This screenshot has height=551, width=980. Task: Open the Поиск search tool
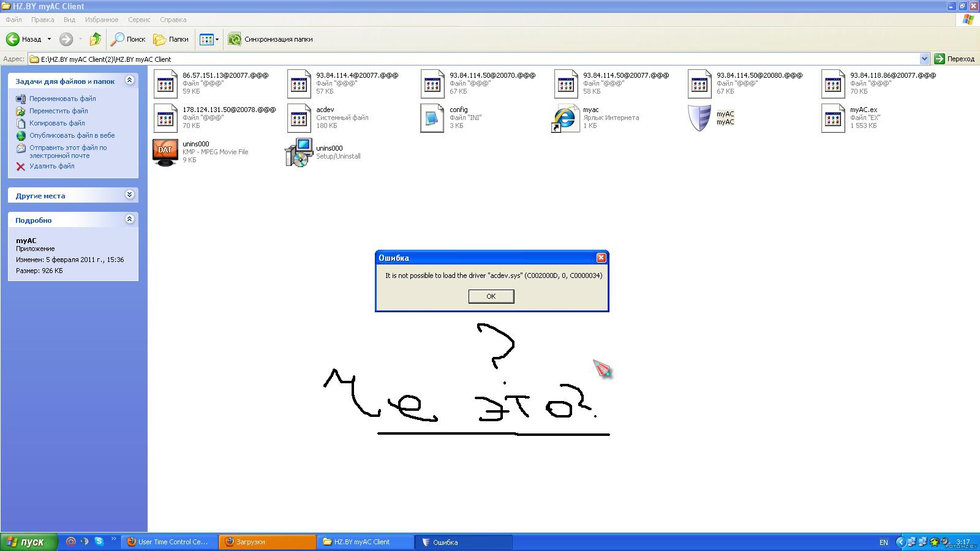(128, 39)
